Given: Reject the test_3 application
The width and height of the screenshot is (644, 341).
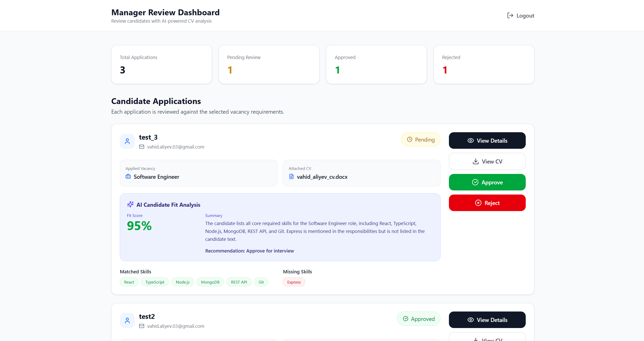Looking at the screenshot, I should (487, 203).
